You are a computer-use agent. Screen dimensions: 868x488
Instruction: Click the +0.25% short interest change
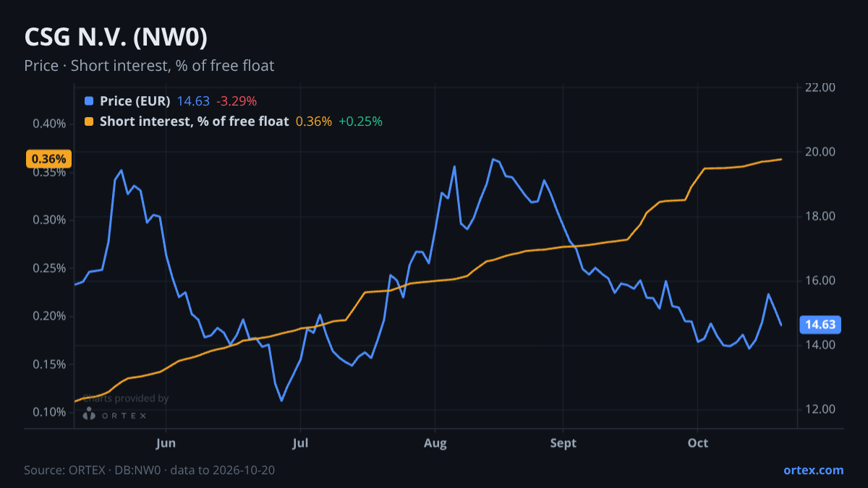[x=360, y=121]
